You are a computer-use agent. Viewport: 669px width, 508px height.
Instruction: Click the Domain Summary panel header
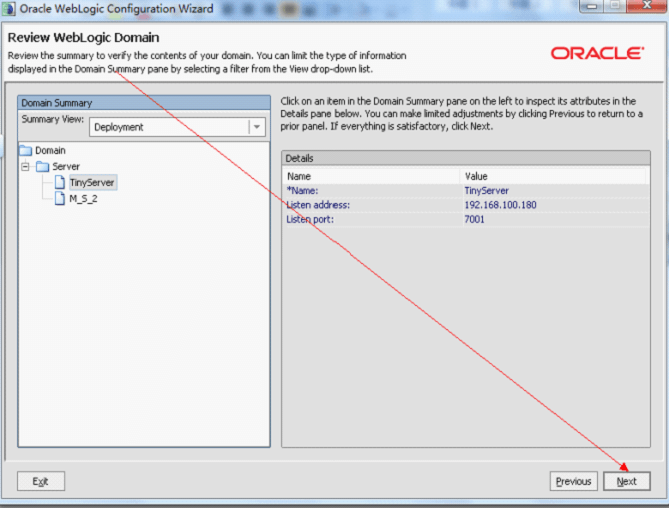click(x=144, y=103)
